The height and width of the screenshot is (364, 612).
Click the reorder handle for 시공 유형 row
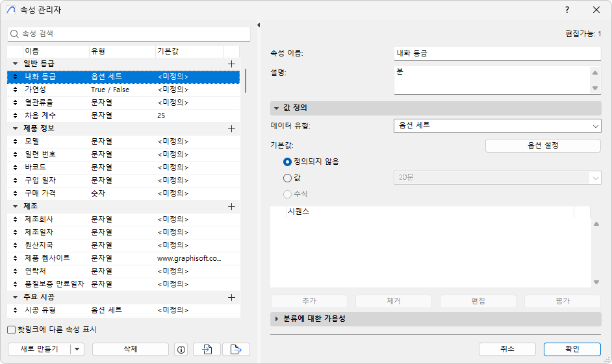15,310
